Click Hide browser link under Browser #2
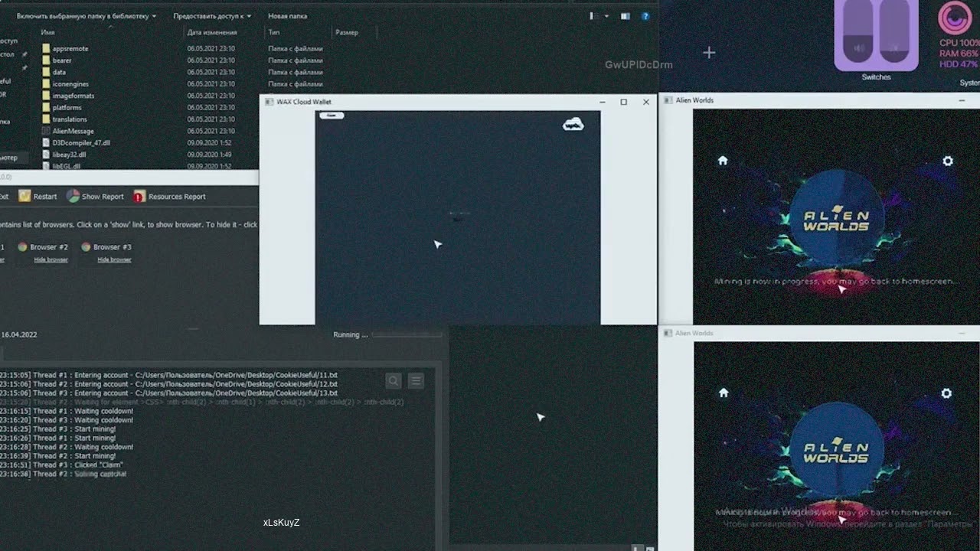Viewport: 980px width, 551px height. 51,260
